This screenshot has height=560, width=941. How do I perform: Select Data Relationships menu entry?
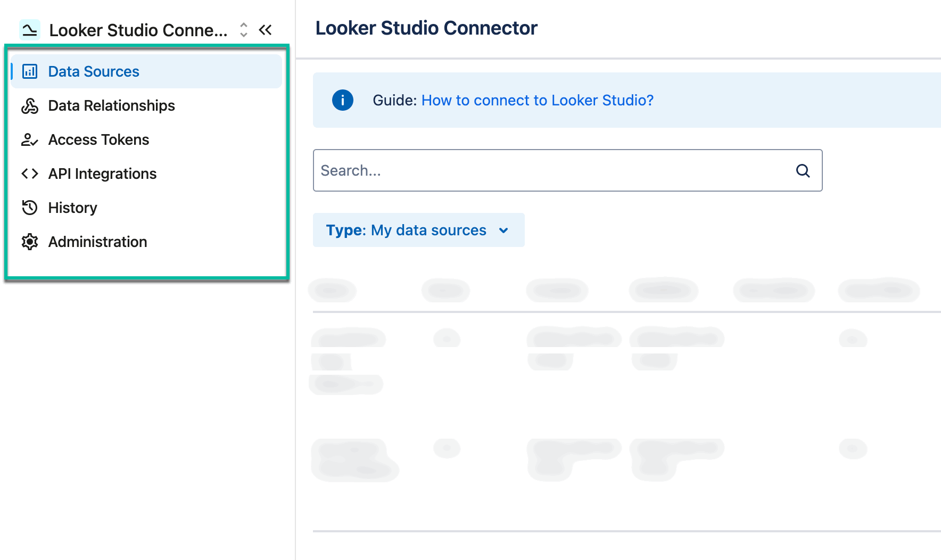click(111, 105)
